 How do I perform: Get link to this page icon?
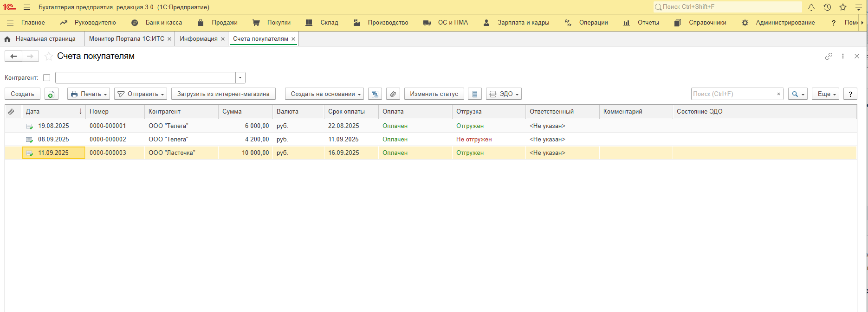pos(829,56)
